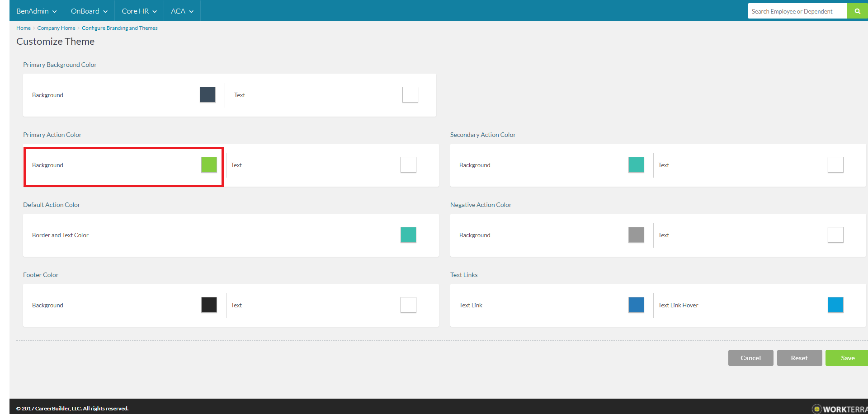This screenshot has height=414, width=868.
Task: Click the Reset button
Action: click(799, 358)
